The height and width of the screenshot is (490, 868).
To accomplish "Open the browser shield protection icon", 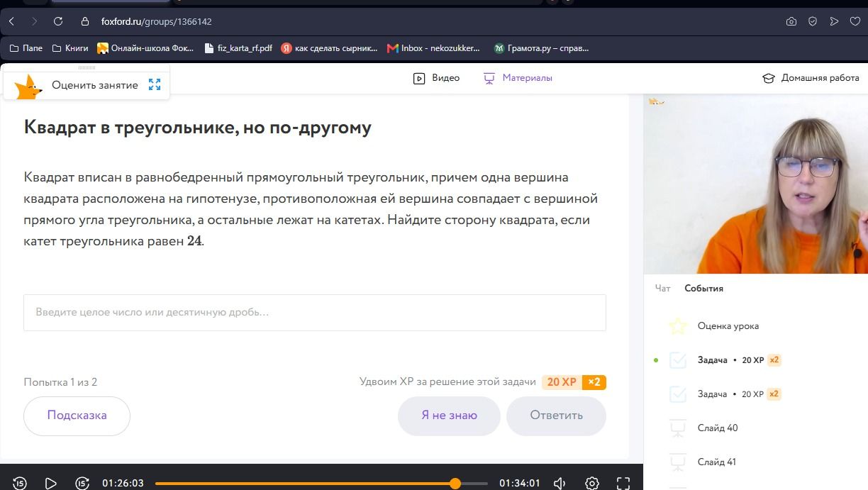I will [813, 21].
